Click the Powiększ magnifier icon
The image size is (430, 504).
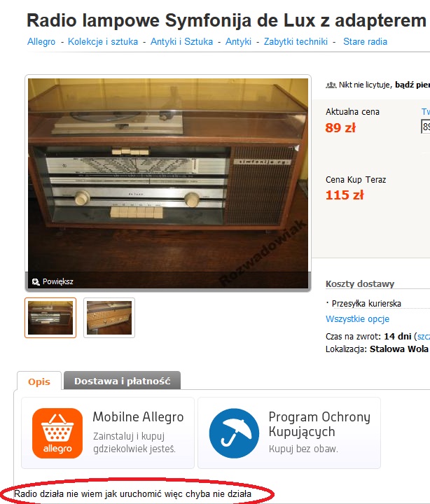coord(36,282)
